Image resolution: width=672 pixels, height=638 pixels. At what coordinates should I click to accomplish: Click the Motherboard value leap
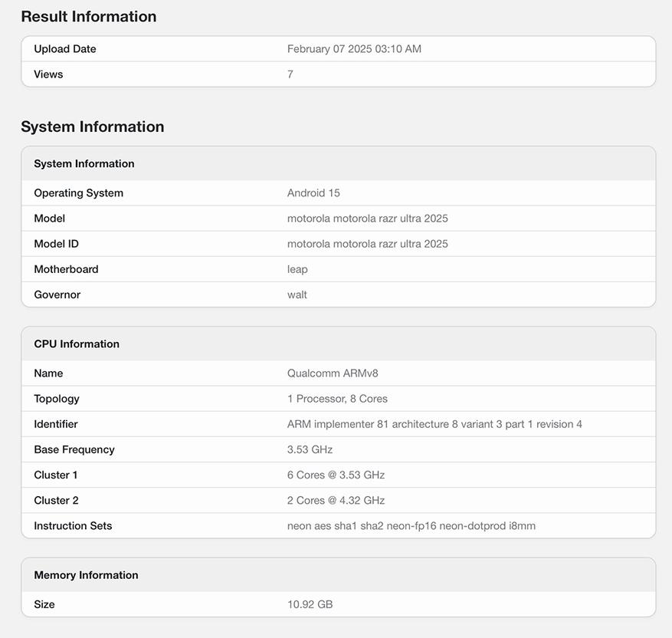coord(297,269)
